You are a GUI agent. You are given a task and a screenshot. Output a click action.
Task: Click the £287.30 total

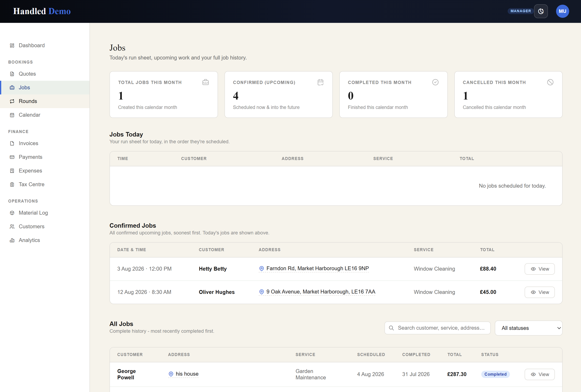[x=457, y=374]
